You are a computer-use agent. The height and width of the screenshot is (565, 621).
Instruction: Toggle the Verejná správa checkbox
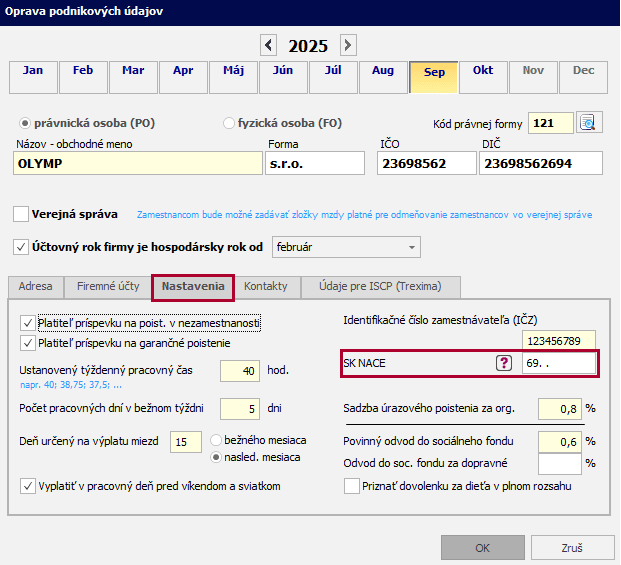click(21, 214)
